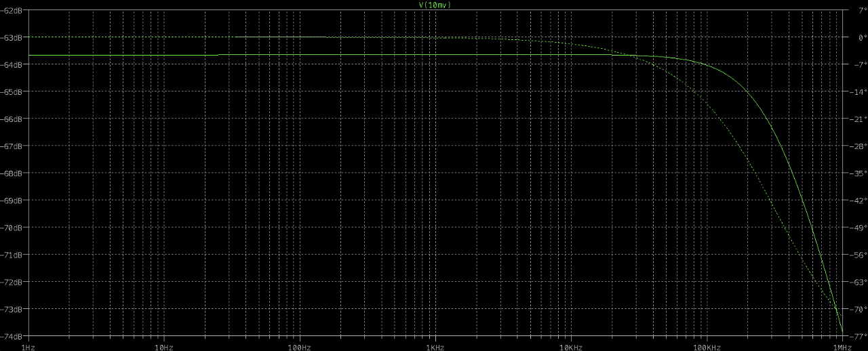Click the 10KHz frequency axis label
This screenshot has width=868, height=351.
570,347
